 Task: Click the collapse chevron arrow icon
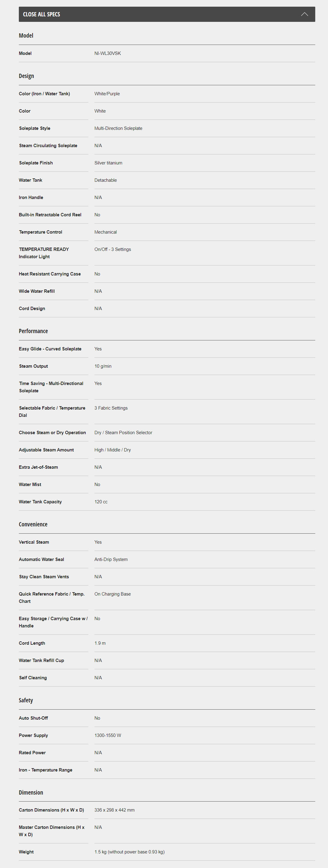coord(304,14)
